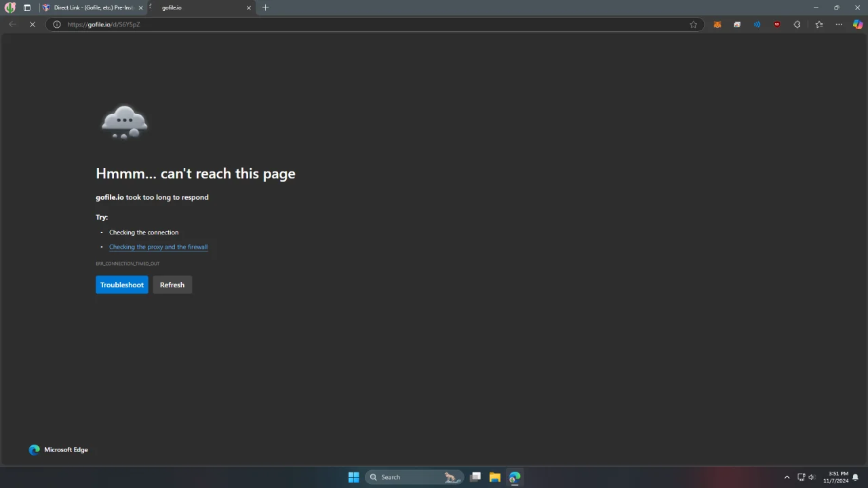Click 'gofile.io took too long to respond' text
This screenshot has width=868, height=488.
point(152,197)
